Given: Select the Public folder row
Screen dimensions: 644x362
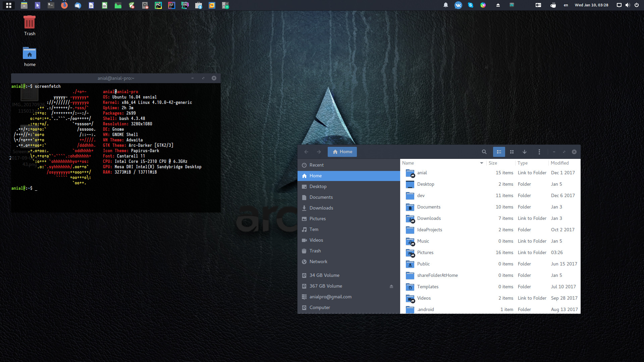Looking at the screenshot, I should coord(490,264).
